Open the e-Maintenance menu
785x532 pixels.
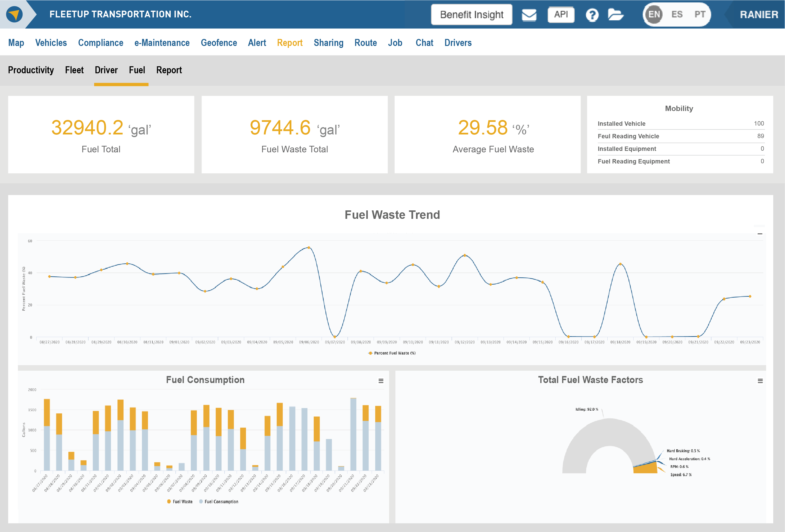[162, 43]
